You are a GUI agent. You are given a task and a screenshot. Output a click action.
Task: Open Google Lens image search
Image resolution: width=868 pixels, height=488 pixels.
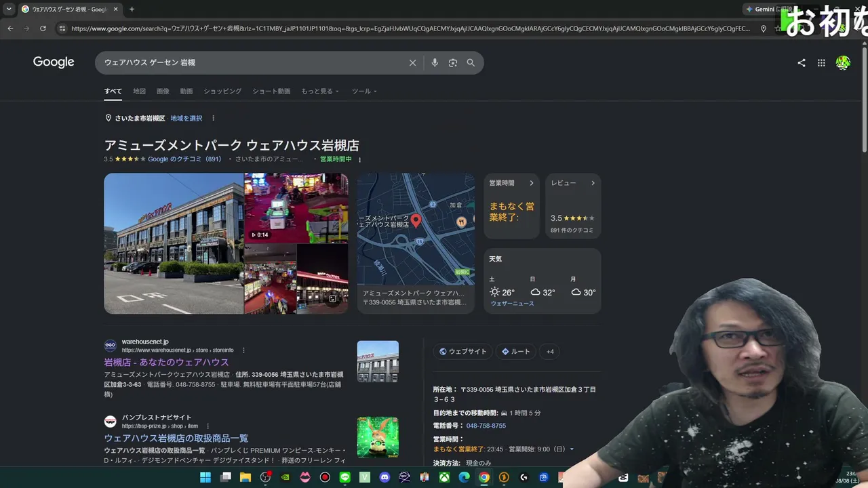[x=453, y=63]
